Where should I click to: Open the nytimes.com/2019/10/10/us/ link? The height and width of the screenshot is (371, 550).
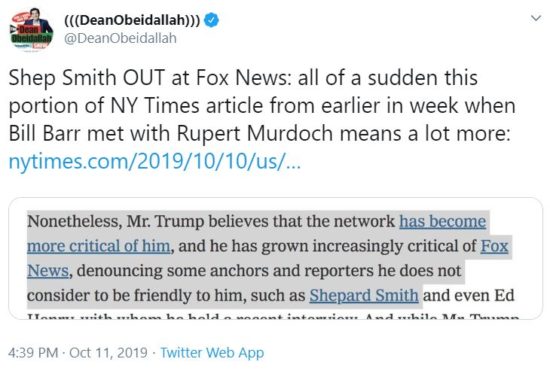point(155,162)
